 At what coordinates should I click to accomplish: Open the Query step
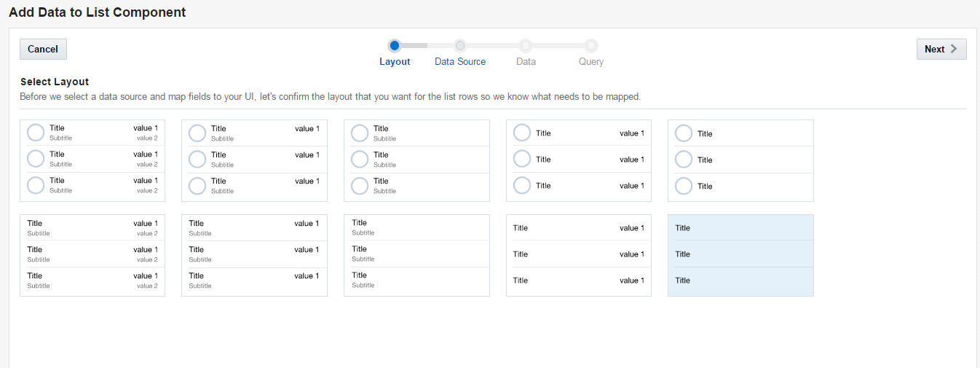tap(591, 45)
